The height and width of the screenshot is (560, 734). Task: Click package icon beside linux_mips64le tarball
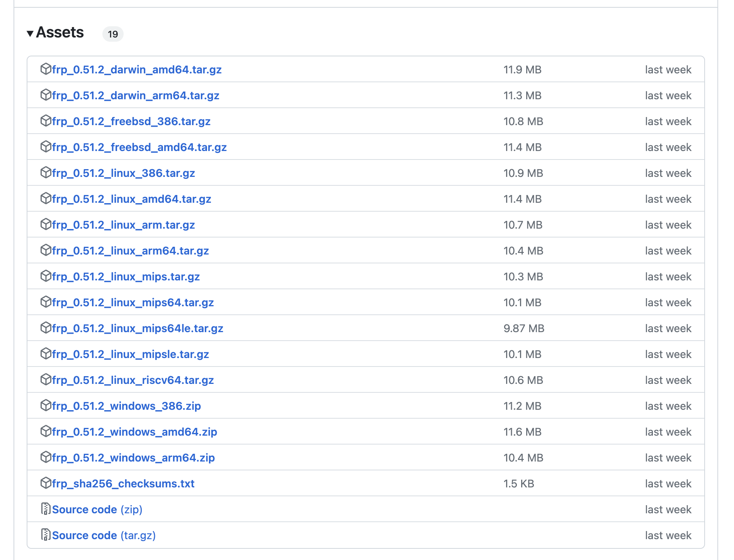(x=46, y=328)
